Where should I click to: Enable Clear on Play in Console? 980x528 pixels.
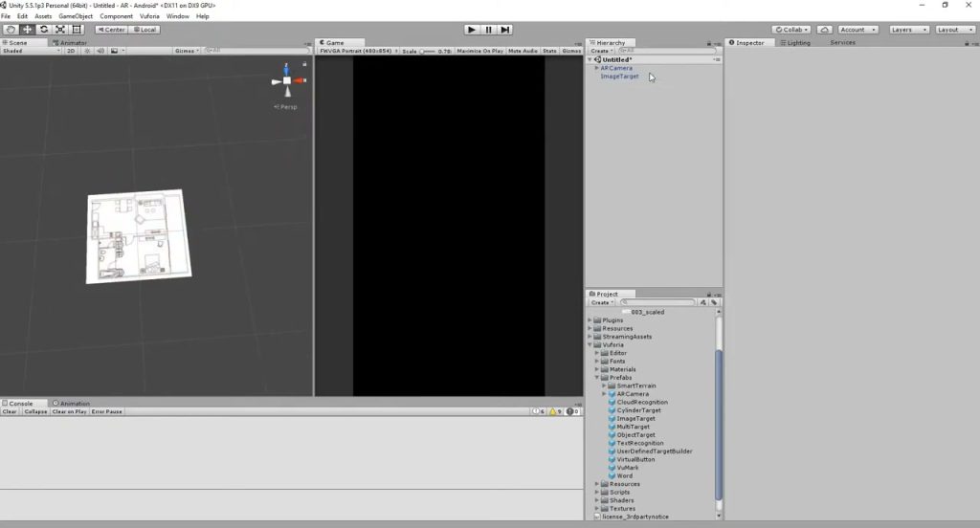coord(69,411)
